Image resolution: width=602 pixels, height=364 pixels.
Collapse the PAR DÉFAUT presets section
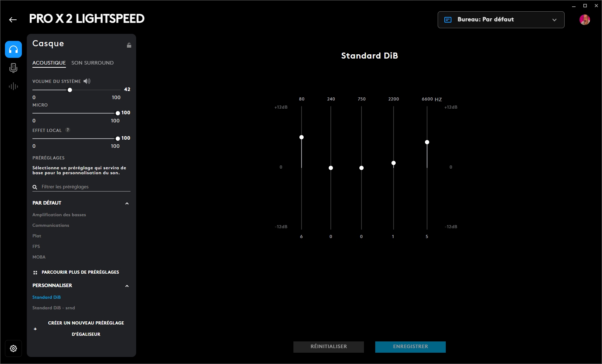[x=127, y=203]
